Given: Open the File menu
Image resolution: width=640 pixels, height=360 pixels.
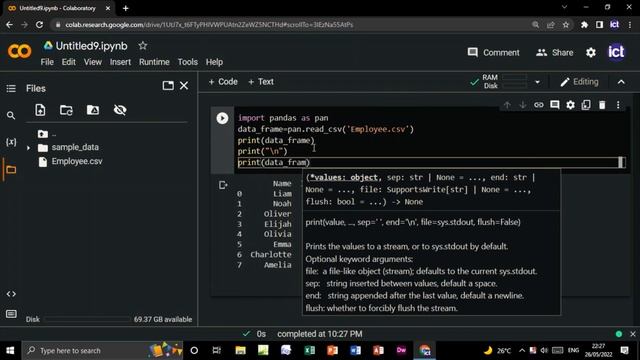Looking at the screenshot, I should [x=47, y=62].
